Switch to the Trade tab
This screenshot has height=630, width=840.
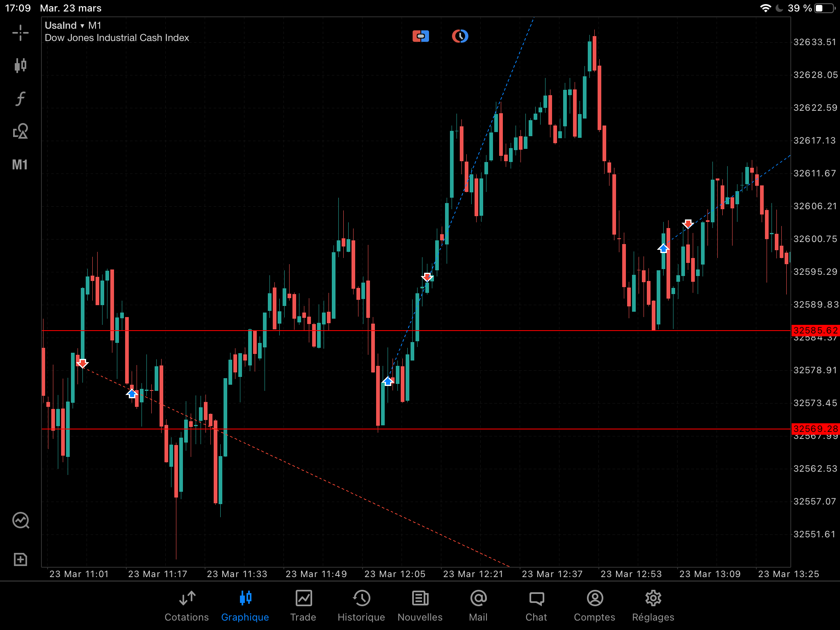point(303,606)
